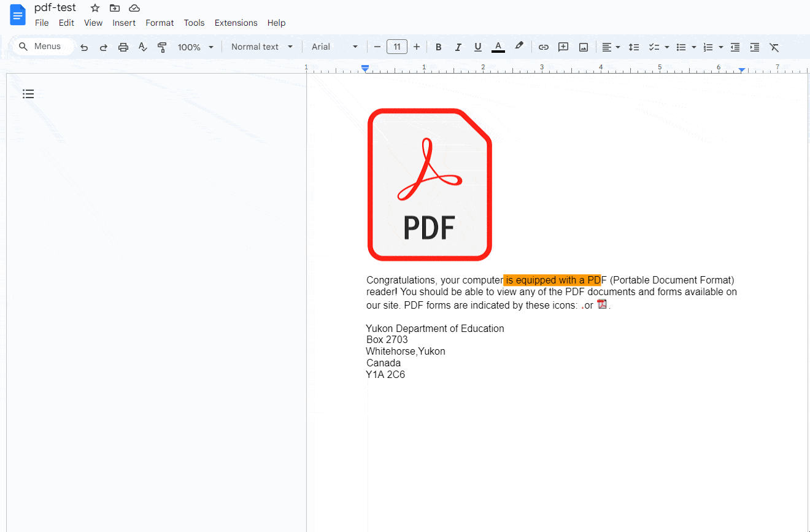Decrease font size with minus button

coord(377,47)
